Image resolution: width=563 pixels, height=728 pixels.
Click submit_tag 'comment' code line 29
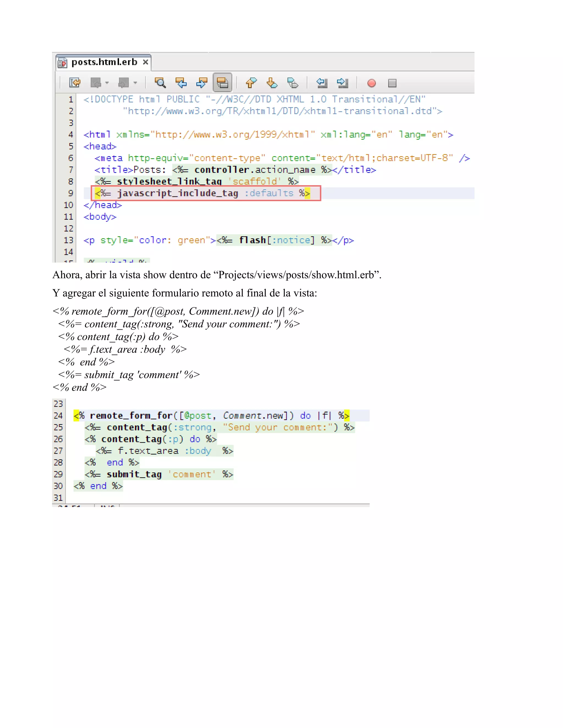159,474
